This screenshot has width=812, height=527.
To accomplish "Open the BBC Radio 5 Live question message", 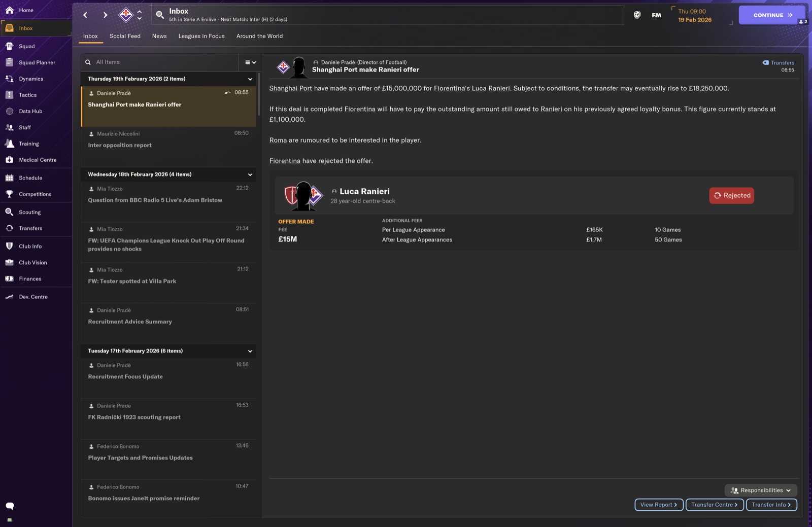I will pos(168,201).
